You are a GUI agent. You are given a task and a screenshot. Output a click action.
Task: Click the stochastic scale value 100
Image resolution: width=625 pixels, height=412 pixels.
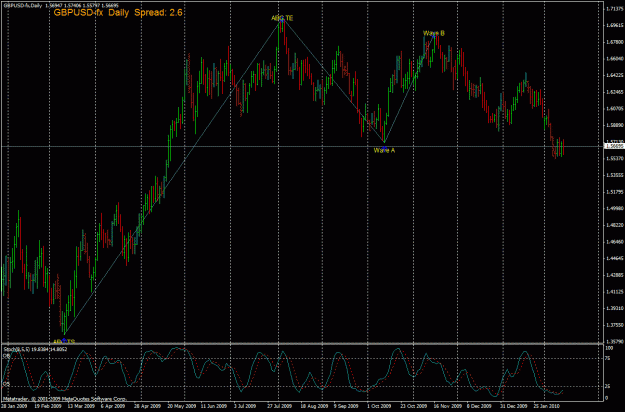pyautogui.click(x=609, y=348)
